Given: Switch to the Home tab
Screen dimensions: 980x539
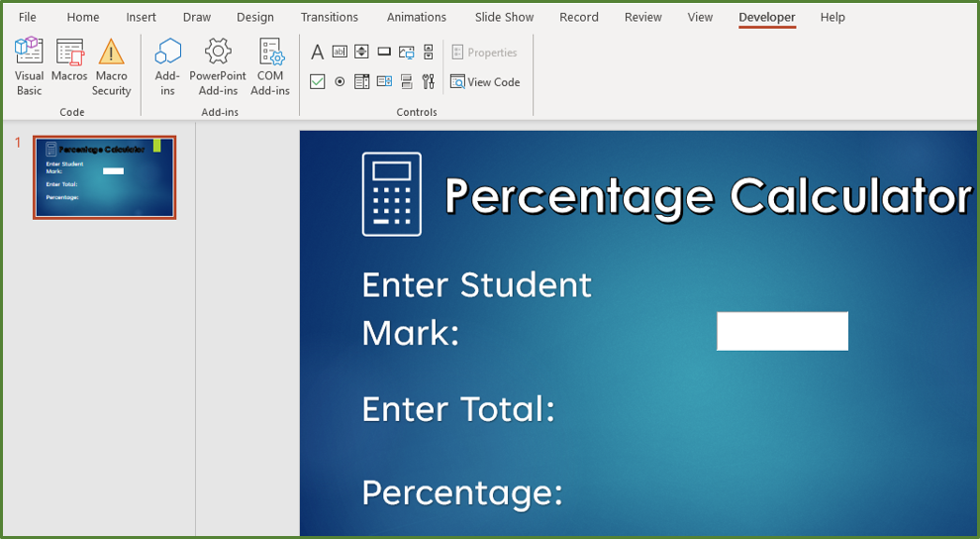Looking at the screenshot, I should coord(83,17).
